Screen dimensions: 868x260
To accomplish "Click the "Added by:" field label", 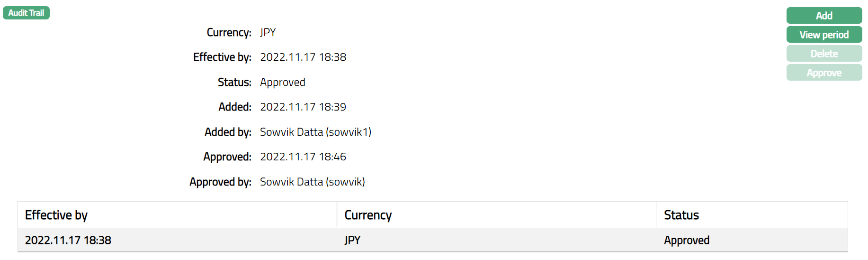I will [228, 132].
